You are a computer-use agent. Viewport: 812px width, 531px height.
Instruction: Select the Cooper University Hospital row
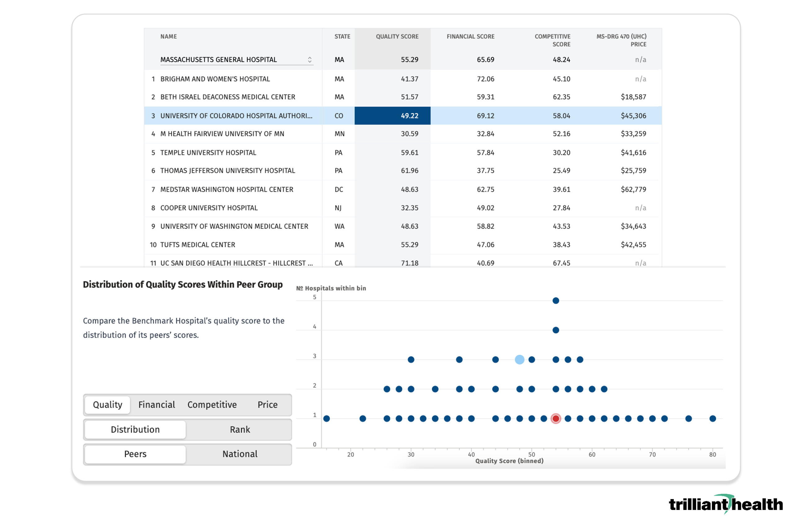click(x=402, y=208)
